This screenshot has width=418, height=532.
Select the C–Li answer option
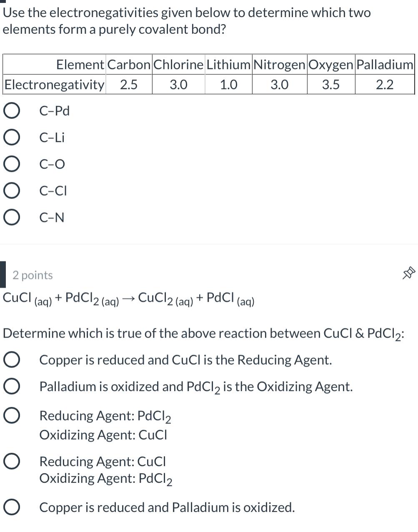click(12, 137)
